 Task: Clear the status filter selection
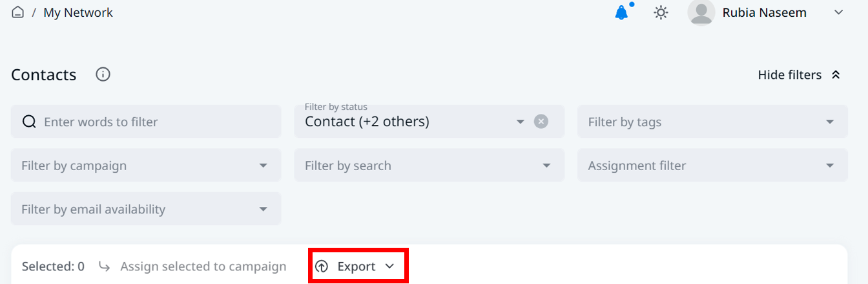(x=541, y=122)
